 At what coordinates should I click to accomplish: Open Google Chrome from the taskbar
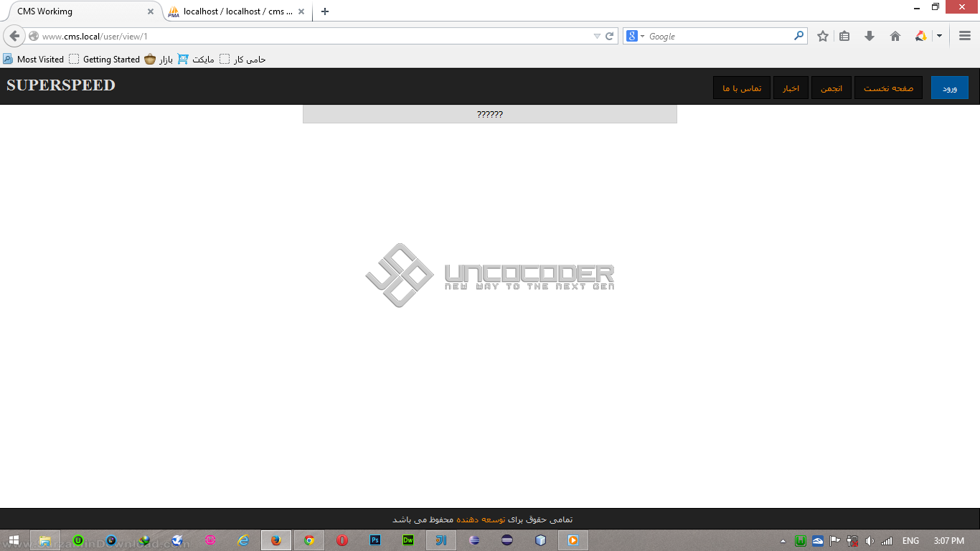pyautogui.click(x=309, y=540)
